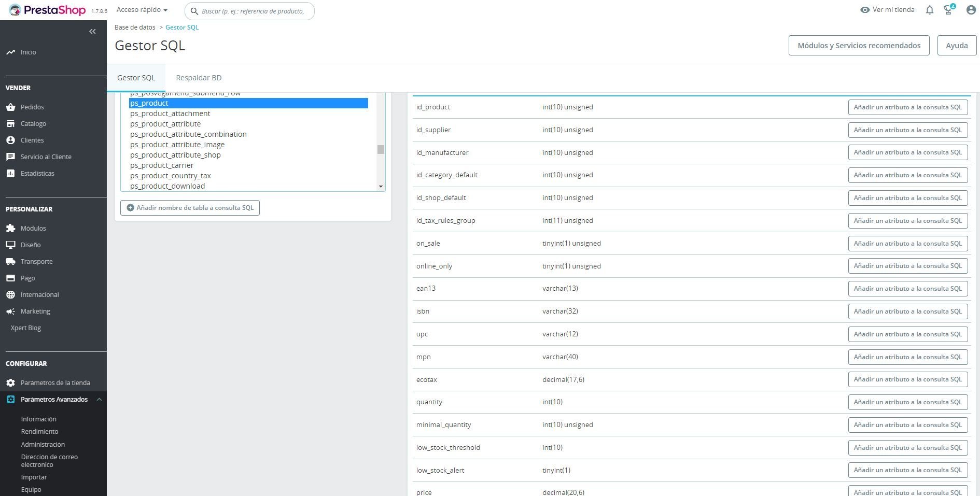Select ps_product in the table list
The height and width of the screenshot is (496, 980).
pyautogui.click(x=248, y=103)
